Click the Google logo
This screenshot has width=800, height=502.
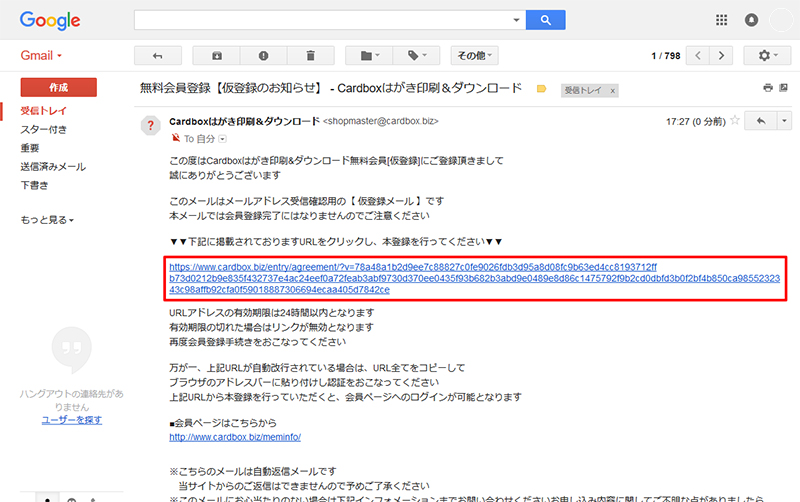tap(50, 20)
